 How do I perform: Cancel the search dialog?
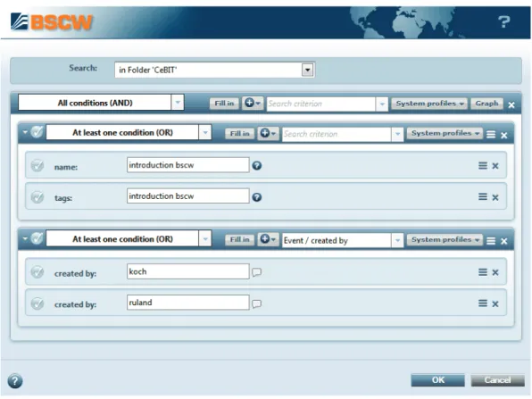[498, 380]
